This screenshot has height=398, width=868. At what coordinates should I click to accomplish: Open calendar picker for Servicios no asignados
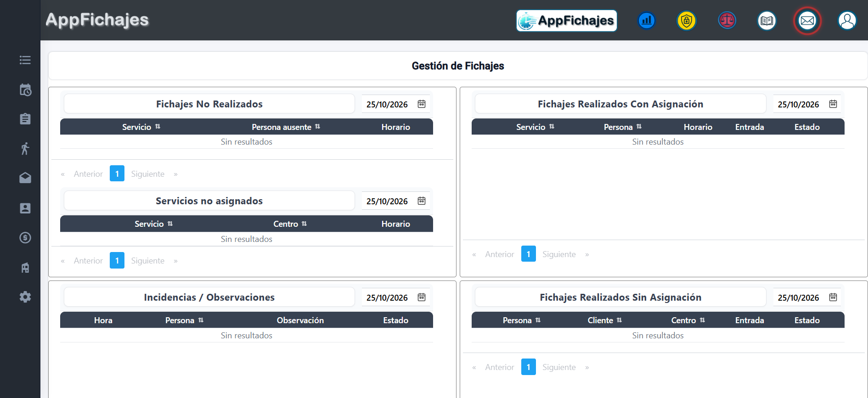(422, 201)
